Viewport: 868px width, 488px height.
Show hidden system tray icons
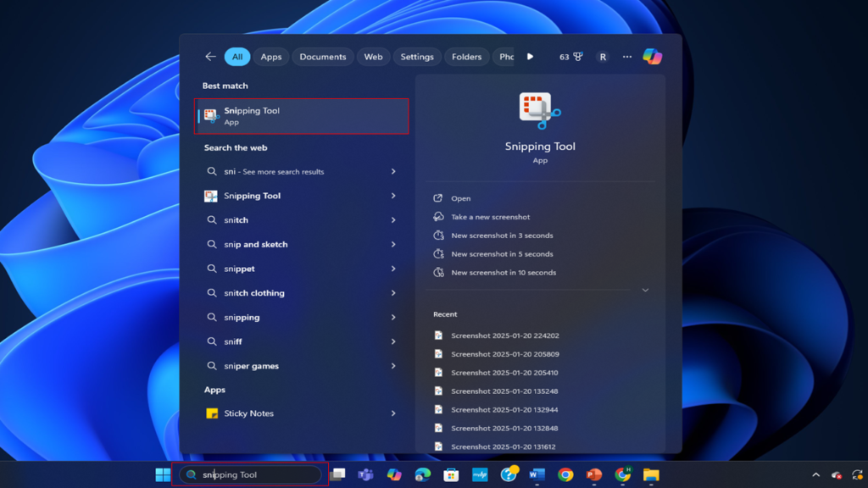click(816, 474)
